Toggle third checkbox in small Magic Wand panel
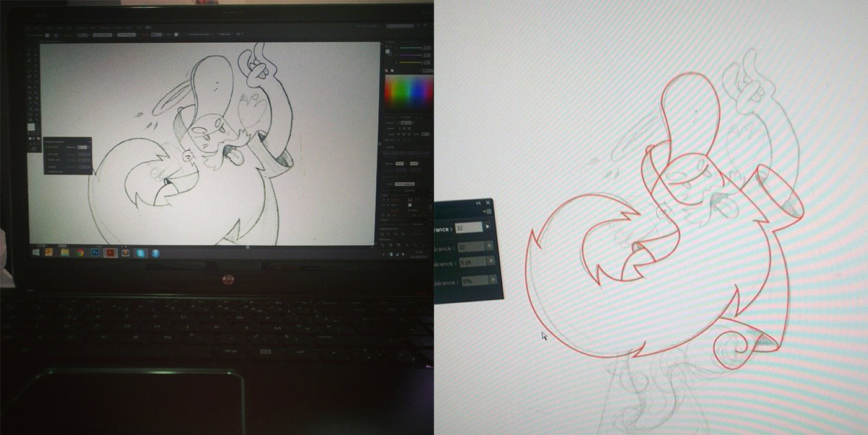The image size is (868, 435). 48,161
